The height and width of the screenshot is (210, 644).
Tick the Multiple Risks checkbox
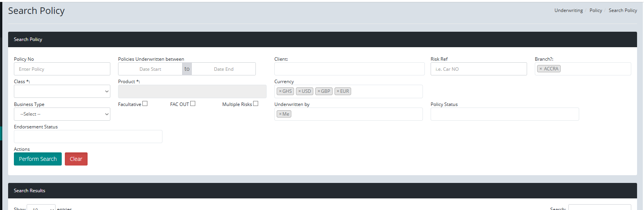(x=255, y=104)
